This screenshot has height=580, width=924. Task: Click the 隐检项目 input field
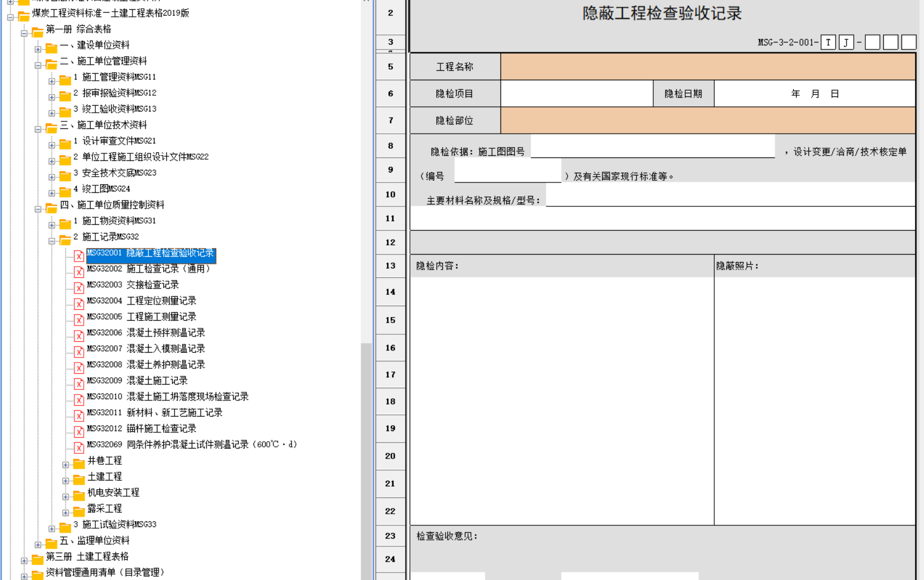tap(576, 94)
